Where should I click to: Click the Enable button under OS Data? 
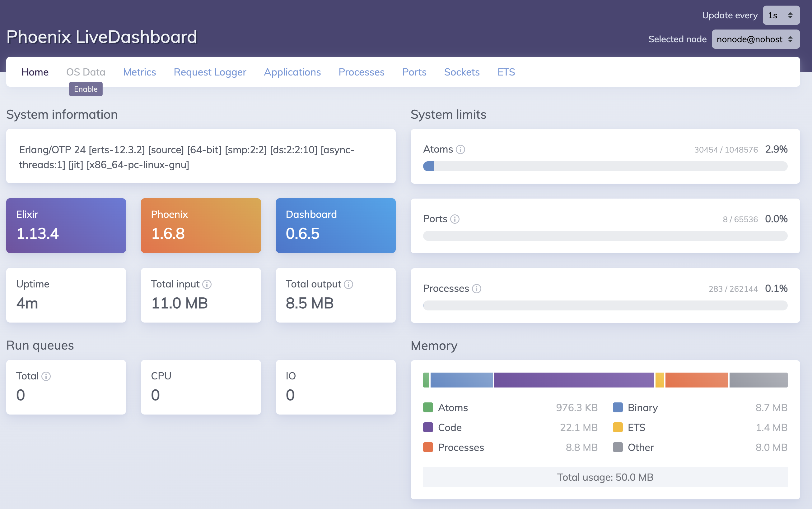click(x=86, y=89)
